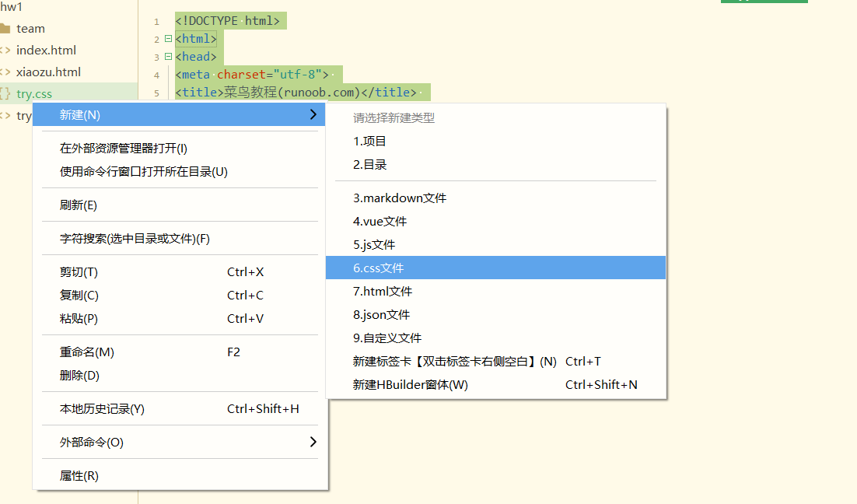Image resolution: width=857 pixels, height=504 pixels.
Task: Select xiaozu.html in the file tree
Action: click(x=48, y=72)
